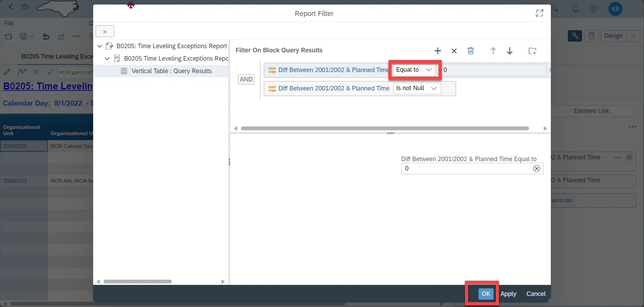Select table cell 20000123

click(24, 181)
